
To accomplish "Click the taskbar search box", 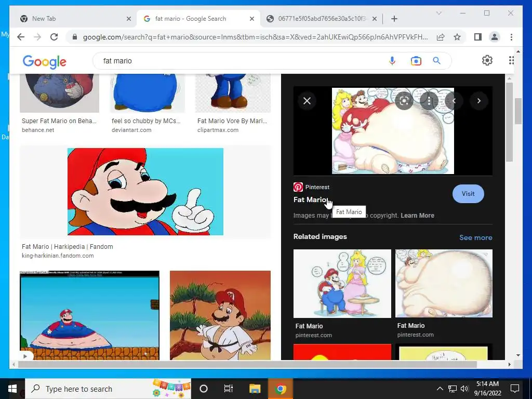I will coord(108,389).
